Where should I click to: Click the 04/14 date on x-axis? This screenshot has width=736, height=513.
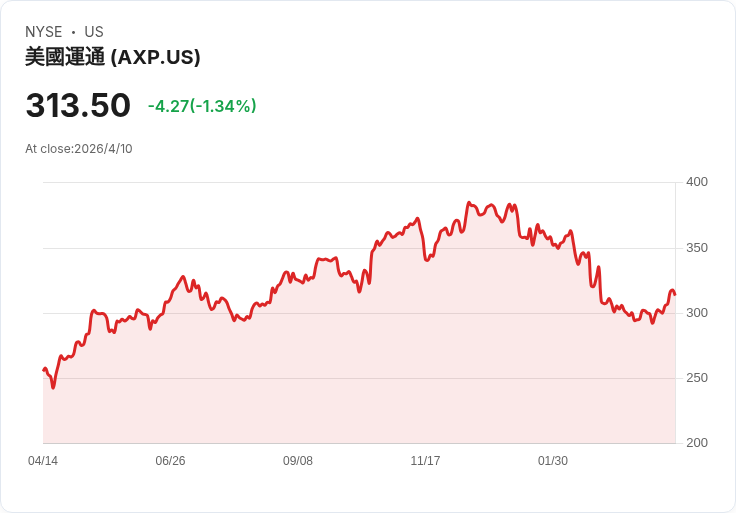click(43, 461)
